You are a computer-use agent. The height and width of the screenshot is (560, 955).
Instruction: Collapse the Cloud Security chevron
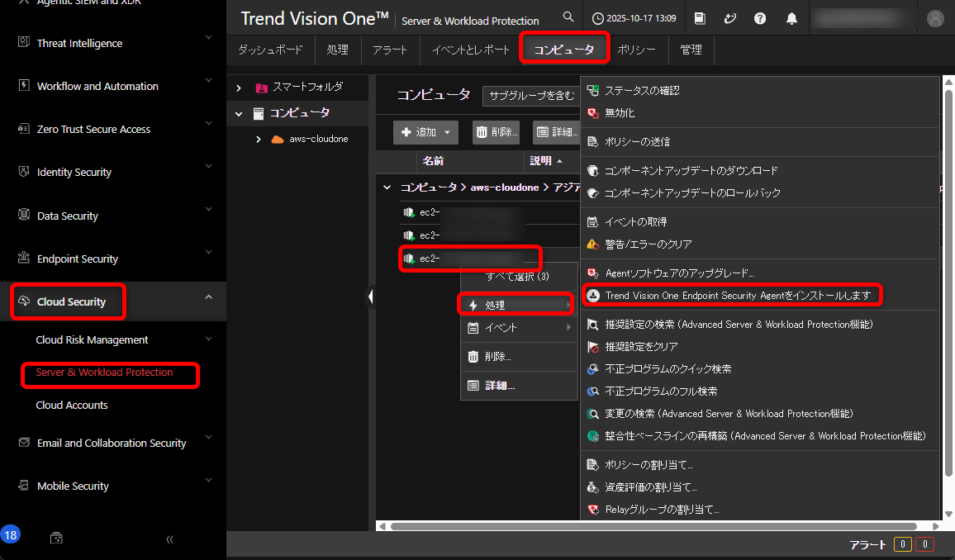pyautogui.click(x=209, y=297)
